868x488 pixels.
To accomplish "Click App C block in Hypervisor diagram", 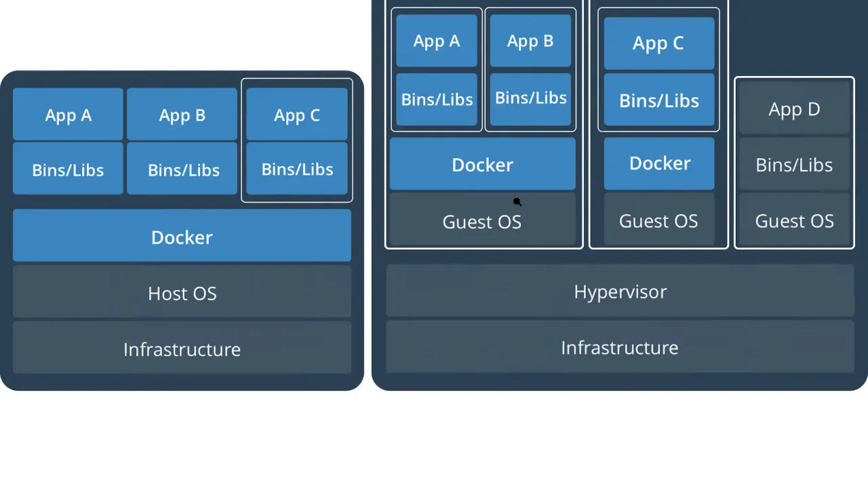I will 658,43.
